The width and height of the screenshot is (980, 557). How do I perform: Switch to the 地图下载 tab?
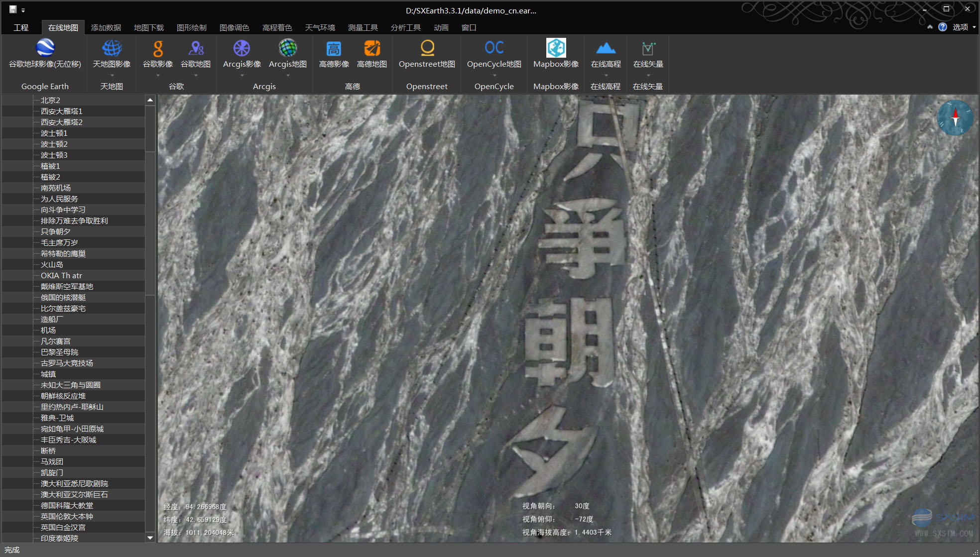click(x=149, y=27)
